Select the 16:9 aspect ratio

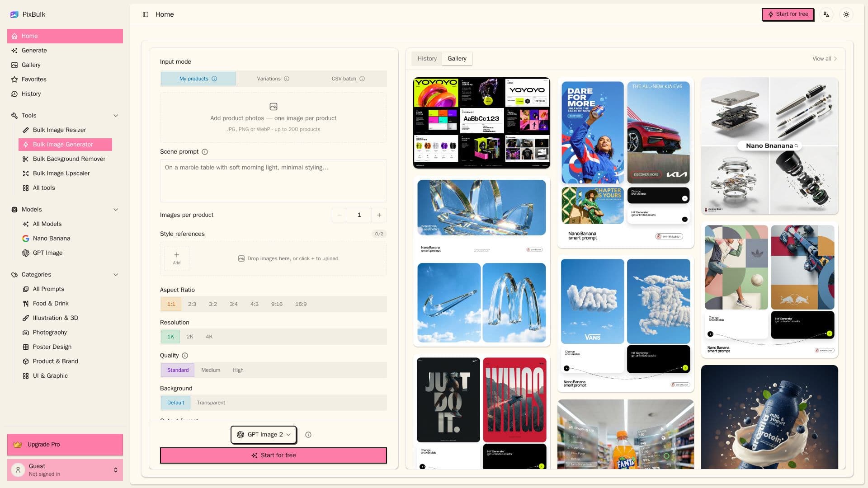[301, 304]
